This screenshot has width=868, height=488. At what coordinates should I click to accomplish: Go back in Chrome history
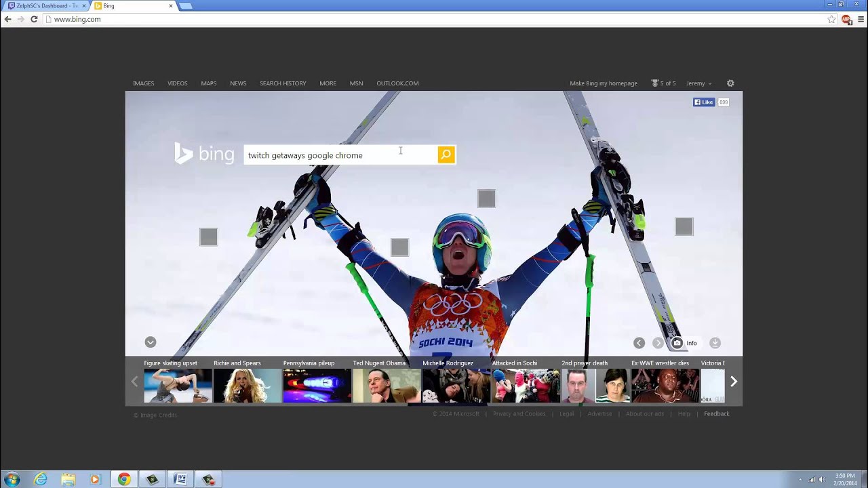(7, 19)
